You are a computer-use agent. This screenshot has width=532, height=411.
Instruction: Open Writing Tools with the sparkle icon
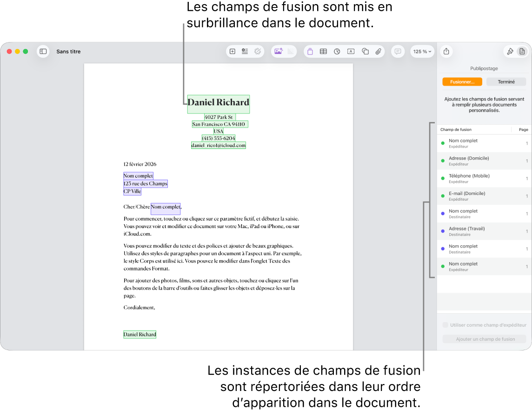[258, 51]
